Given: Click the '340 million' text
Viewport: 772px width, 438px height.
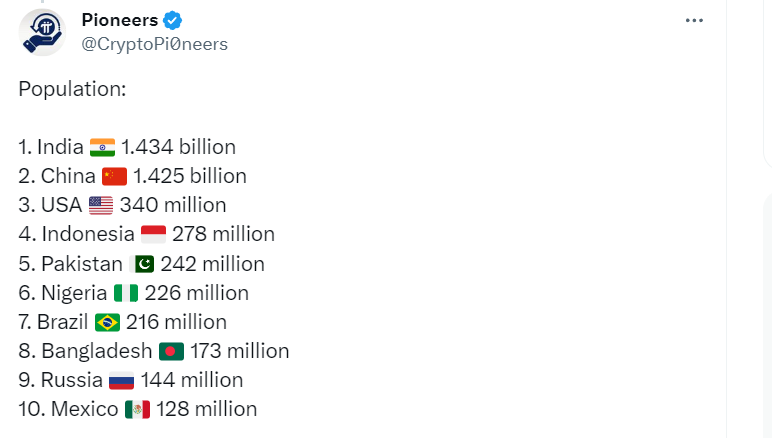Looking at the screenshot, I should point(173,205).
